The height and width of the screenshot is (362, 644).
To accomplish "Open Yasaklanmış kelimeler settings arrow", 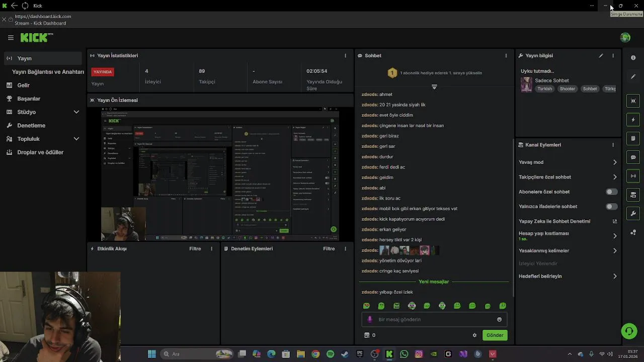I will (x=615, y=251).
